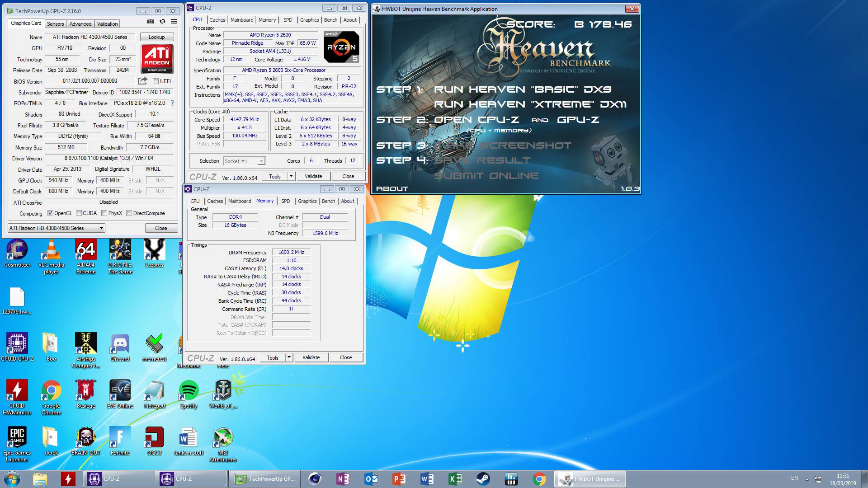This screenshot has height=488, width=868.
Task: Open the Spotify desktop shortcut
Action: point(189,394)
